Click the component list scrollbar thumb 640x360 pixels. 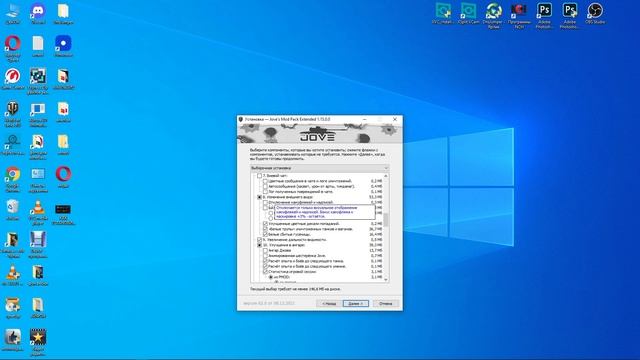[386, 220]
